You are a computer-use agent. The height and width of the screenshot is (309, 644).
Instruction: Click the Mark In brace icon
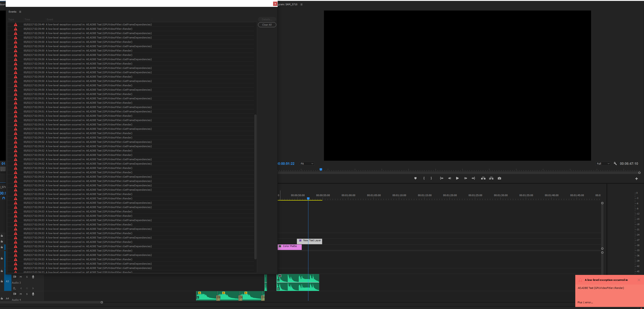tap(424, 178)
